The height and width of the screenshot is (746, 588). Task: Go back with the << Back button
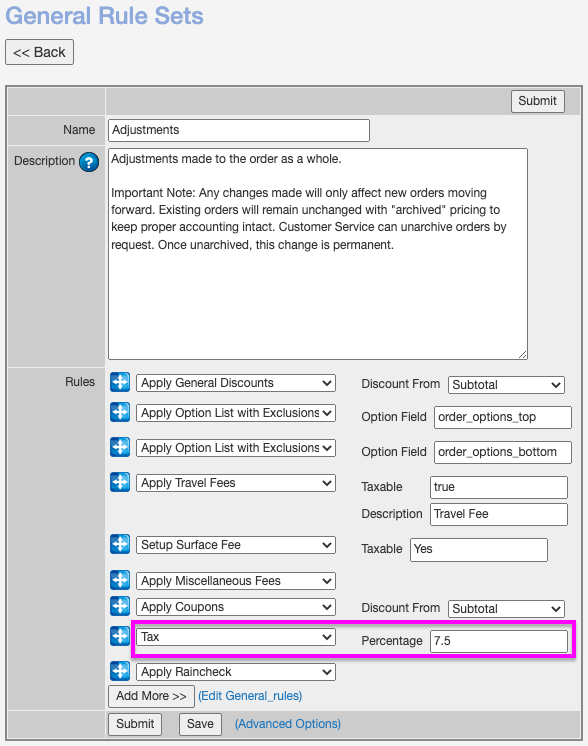(x=39, y=52)
